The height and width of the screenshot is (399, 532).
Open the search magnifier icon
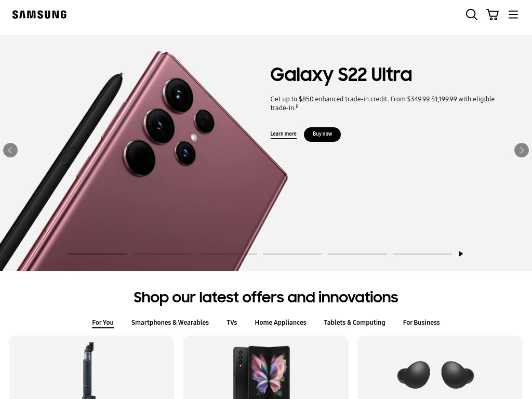pos(471,15)
